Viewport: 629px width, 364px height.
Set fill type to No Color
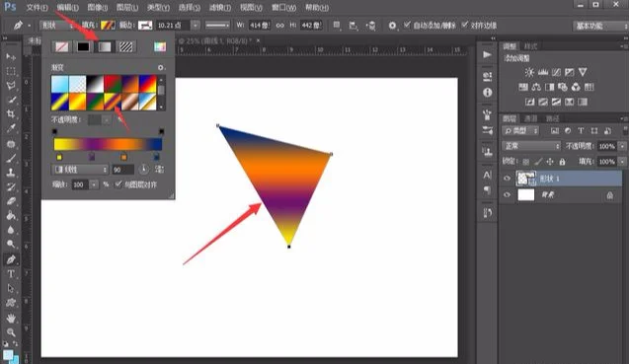tap(61, 47)
